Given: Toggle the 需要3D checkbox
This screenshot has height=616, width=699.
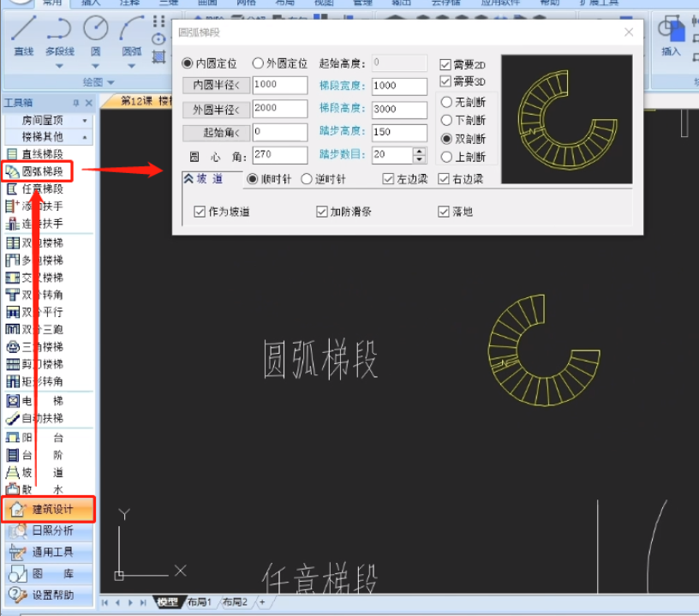Looking at the screenshot, I should (445, 81).
